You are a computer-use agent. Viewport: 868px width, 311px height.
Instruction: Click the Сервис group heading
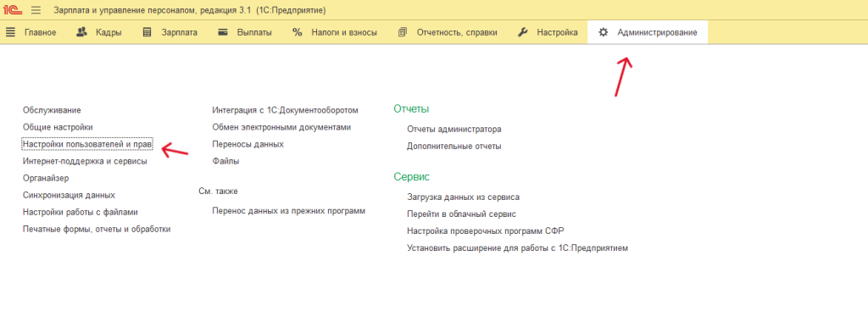click(x=411, y=177)
